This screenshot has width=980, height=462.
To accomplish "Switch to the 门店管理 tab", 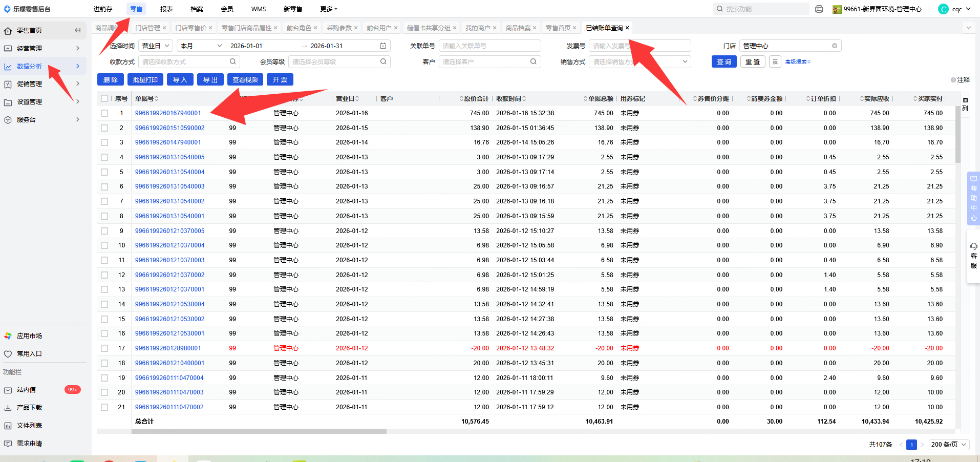I will pos(147,28).
